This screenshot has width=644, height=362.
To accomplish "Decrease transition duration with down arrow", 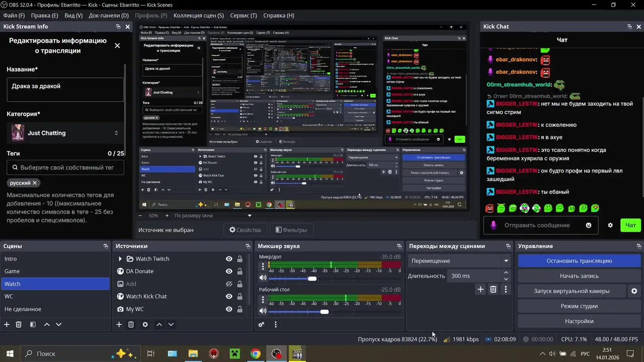I will [506, 279].
